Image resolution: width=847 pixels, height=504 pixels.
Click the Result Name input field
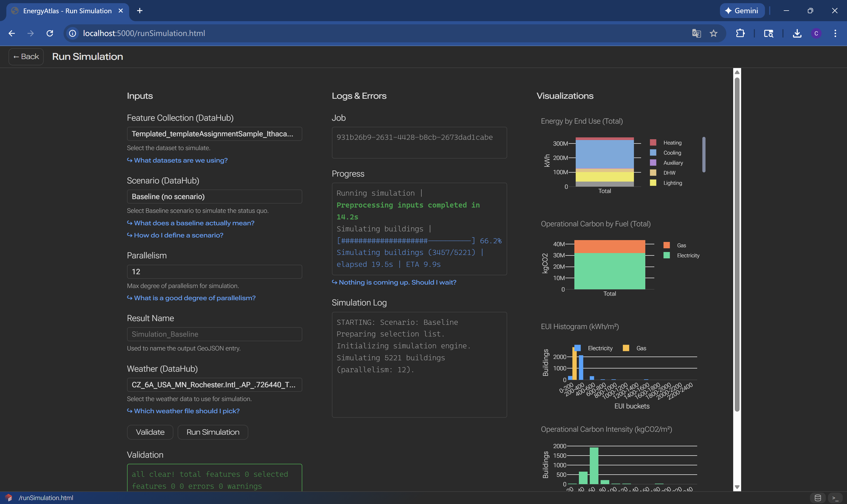[x=214, y=334]
